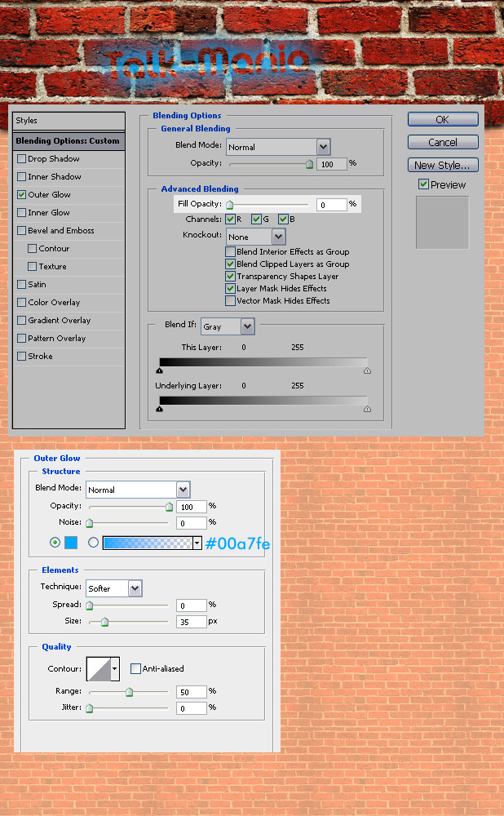The image size is (504, 816).
Task: Click the Fill Opacity value field
Action: [331, 205]
